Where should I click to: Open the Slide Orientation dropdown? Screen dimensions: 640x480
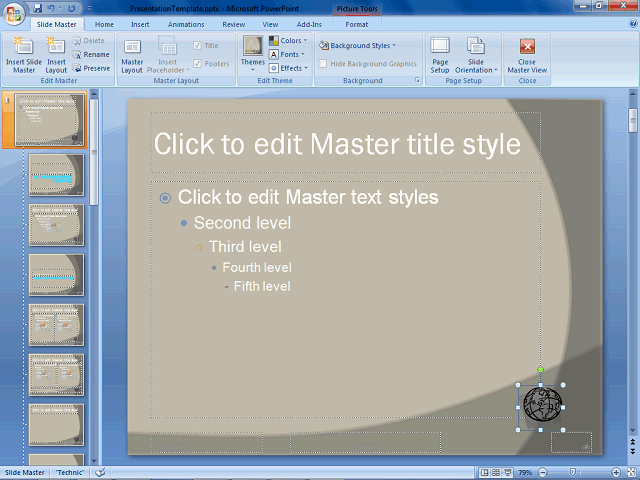click(x=476, y=55)
